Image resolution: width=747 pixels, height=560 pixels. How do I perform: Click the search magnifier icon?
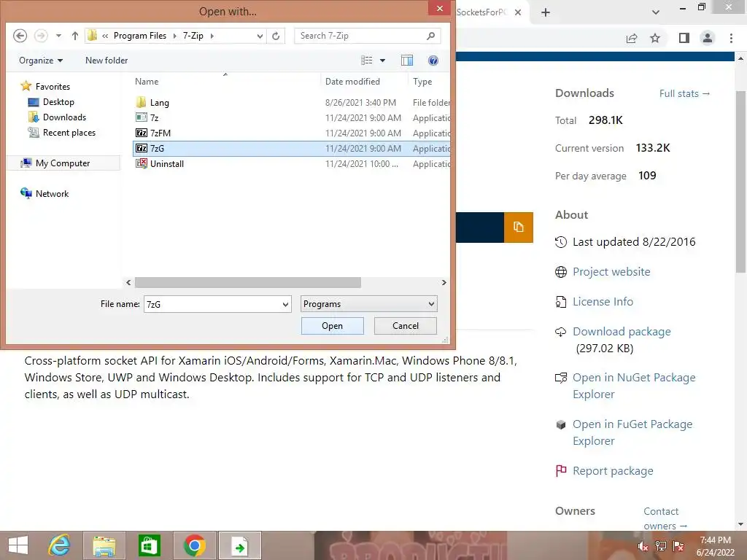point(430,36)
